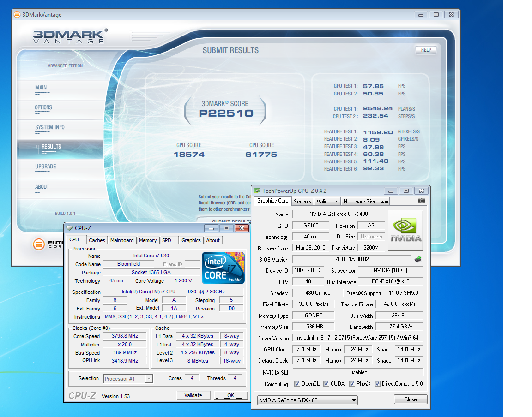
Task: Click the 3DMark score P22510
Action: coord(226,113)
